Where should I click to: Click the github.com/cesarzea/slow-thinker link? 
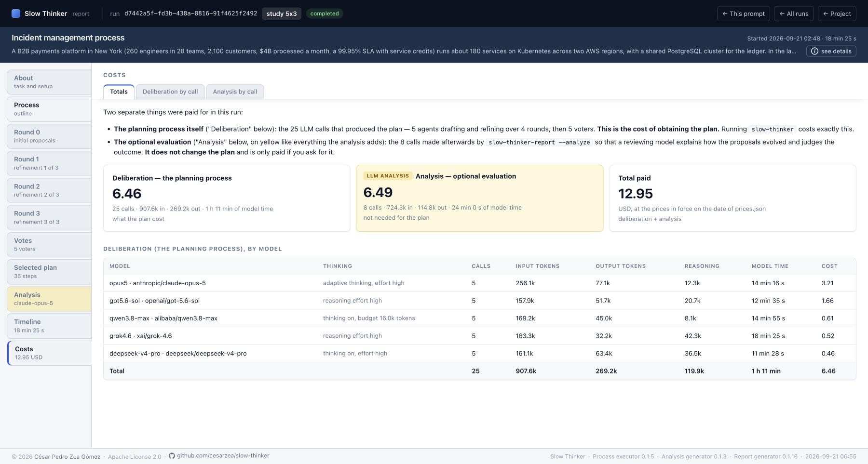point(223,456)
